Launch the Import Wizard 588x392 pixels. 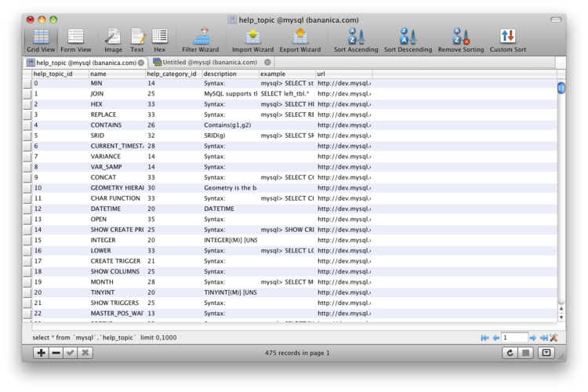pyautogui.click(x=252, y=41)
